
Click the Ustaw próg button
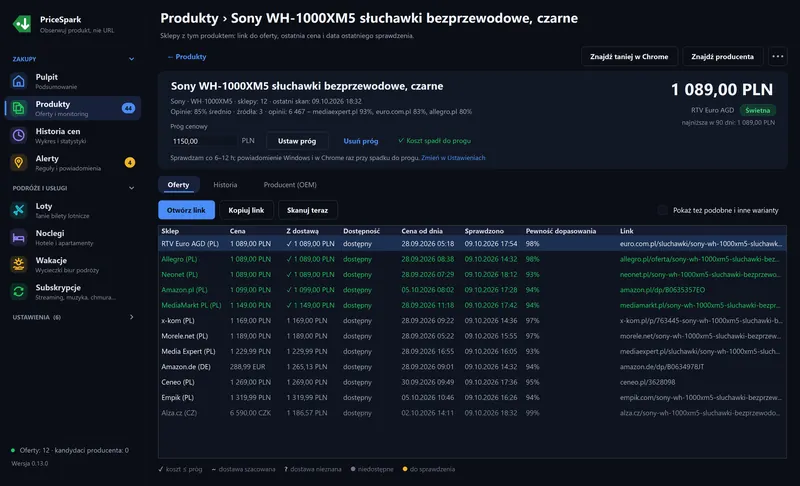point(297,141)
